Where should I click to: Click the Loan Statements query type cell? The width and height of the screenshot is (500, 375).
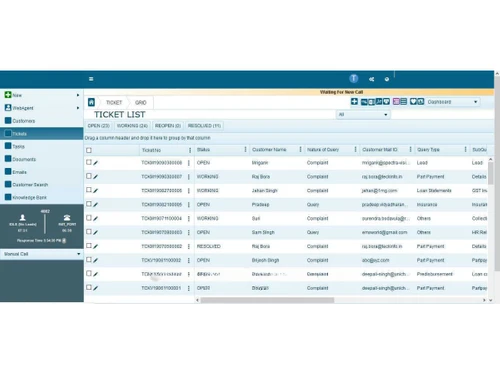434,191
